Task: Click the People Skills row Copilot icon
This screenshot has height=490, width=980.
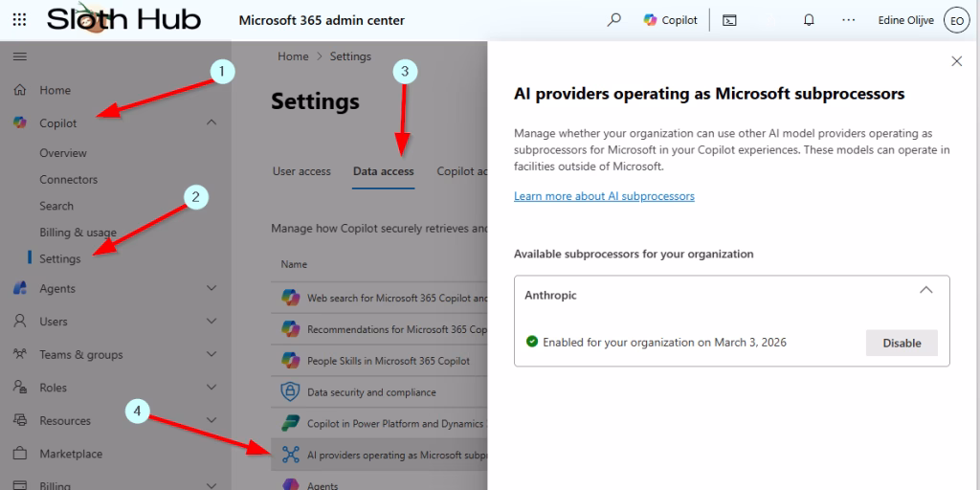Action: [x=291, y=361]
